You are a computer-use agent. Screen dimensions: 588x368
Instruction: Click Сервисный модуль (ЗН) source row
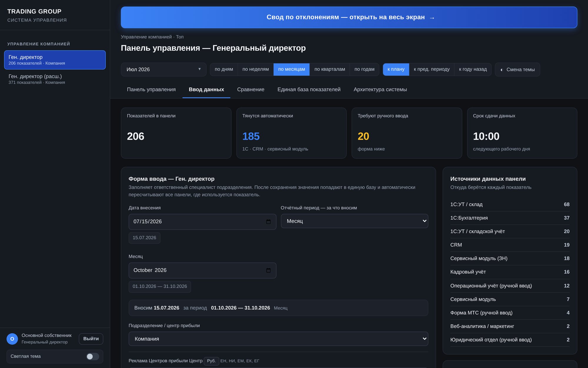(510, 258)
